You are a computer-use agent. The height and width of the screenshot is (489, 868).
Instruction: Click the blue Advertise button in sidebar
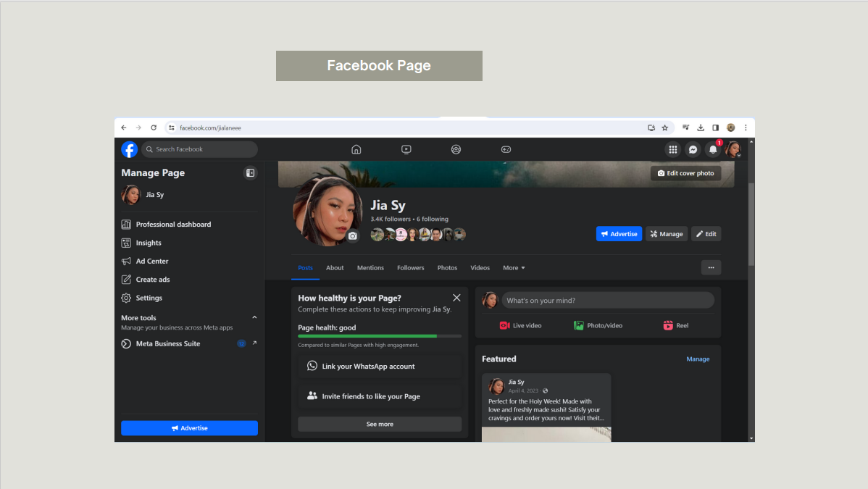189,428
